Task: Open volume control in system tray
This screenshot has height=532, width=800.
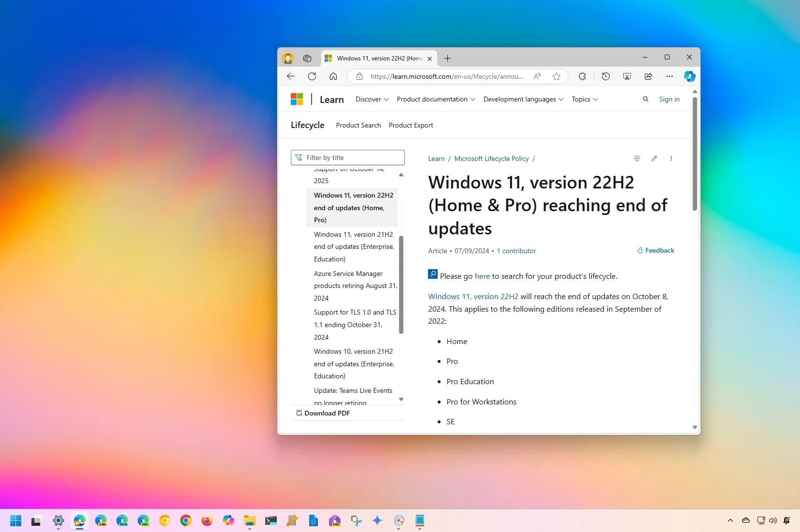Action: pos(773,520)
